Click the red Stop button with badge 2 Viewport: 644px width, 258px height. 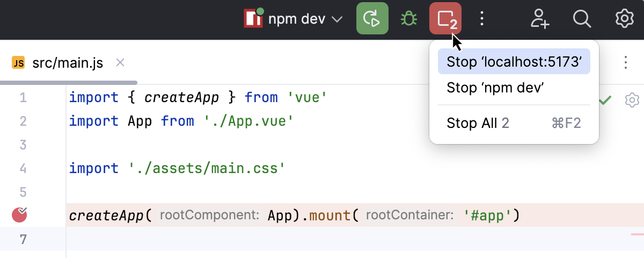click(445, 19)
